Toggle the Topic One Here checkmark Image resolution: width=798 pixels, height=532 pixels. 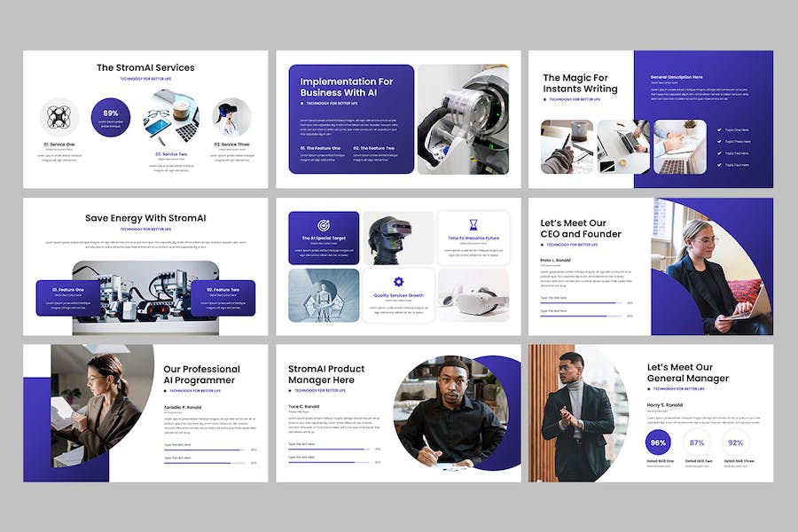coord(719,129)
